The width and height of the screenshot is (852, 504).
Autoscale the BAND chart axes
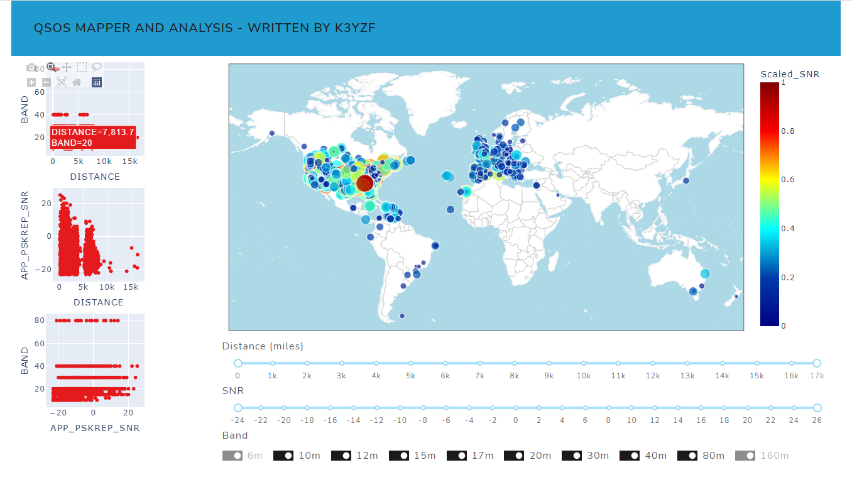point(62,82)
